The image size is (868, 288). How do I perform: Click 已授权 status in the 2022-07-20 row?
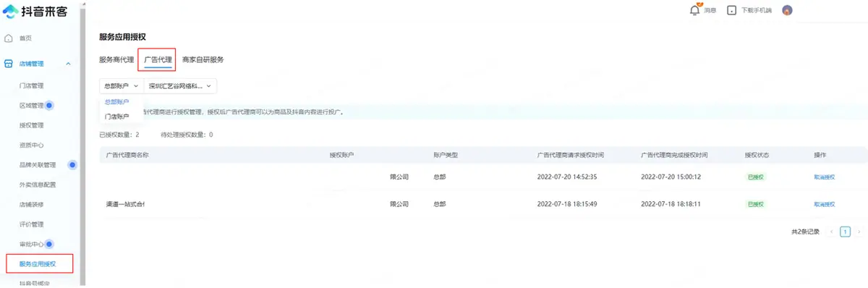755,177
